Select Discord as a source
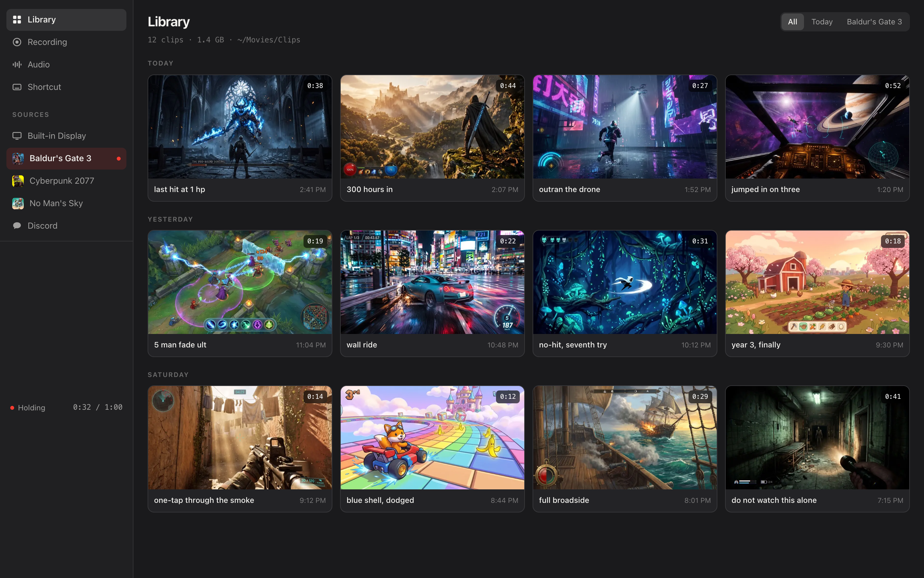 pos(66,225)
